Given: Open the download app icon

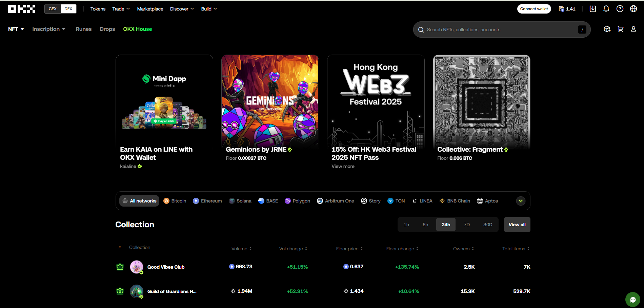Looking at the screenshot, I should click(x=593, y=9).
